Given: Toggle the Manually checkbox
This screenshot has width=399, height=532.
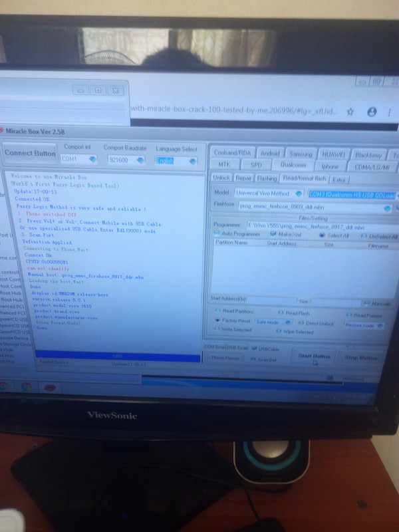Looking at the screenshot, I should pyautogui.click(x=367, y=303).
